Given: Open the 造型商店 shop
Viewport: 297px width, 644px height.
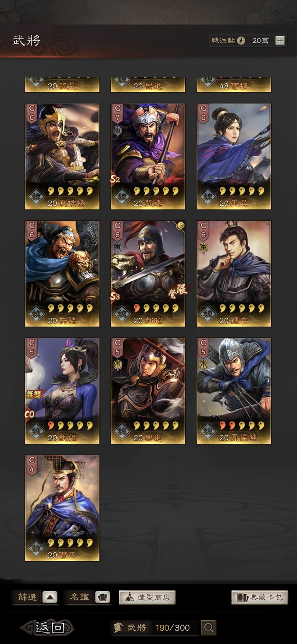Looking at the screenshot, I should [147, 597].
